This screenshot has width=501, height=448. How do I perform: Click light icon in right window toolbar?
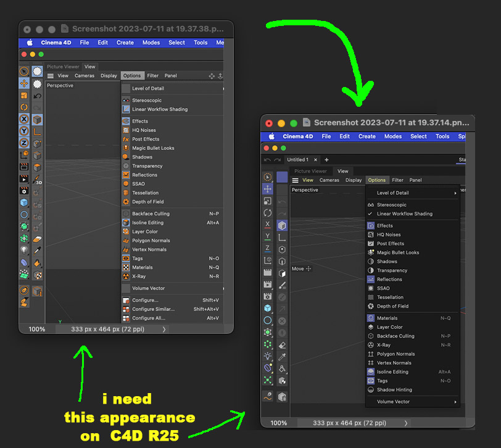click(267, 356)
